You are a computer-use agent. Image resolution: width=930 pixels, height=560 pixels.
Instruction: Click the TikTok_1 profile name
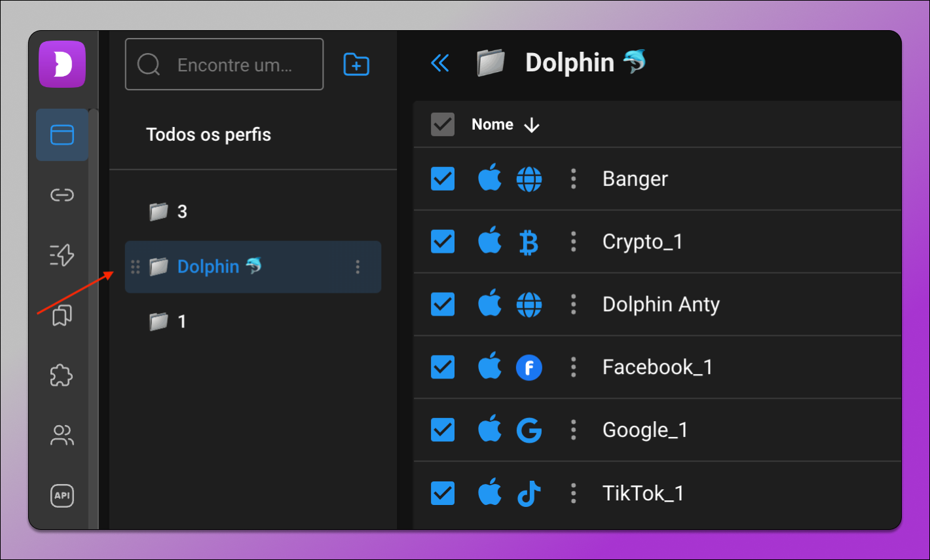tap(643, 493)
